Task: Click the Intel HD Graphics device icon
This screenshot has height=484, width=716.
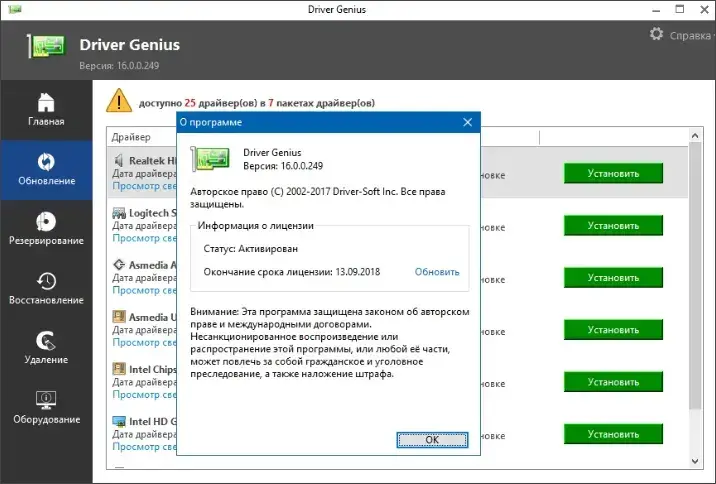Action: tap(119, 421)
